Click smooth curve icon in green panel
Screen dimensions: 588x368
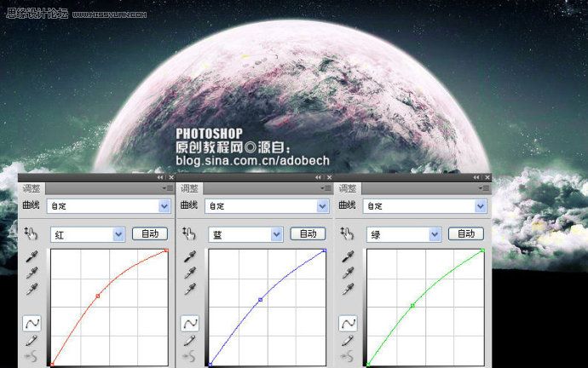[348, 356]
